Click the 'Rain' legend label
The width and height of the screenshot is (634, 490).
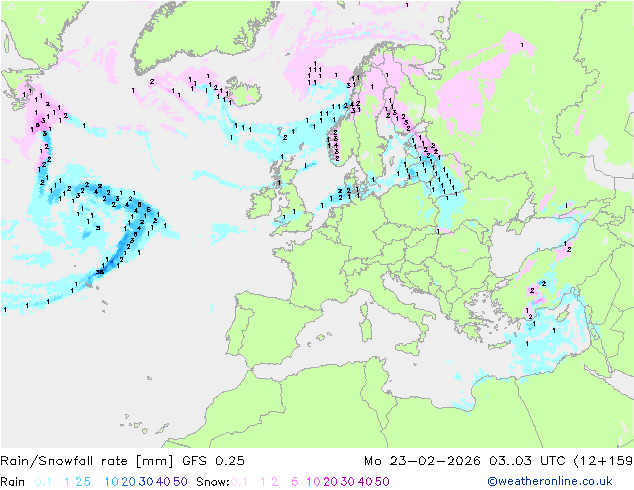tap(13, 482)
